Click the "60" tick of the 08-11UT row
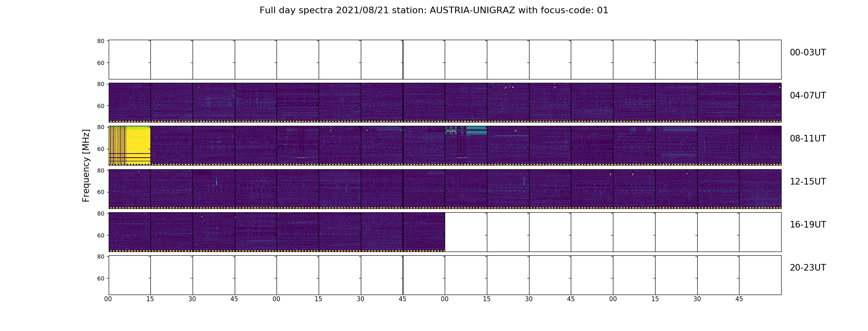The width and height of the screenshot is (868, 331). pyautogui.click(x=100, y=149)
